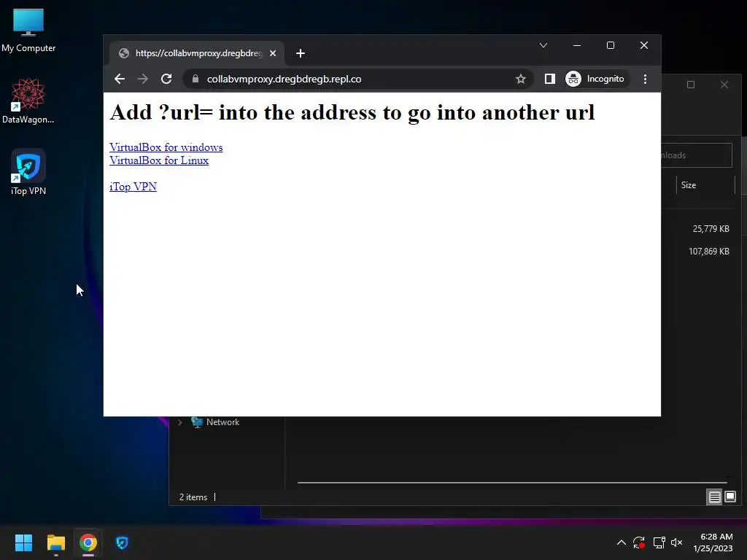Show hidden tray icons

click(622, 542)
